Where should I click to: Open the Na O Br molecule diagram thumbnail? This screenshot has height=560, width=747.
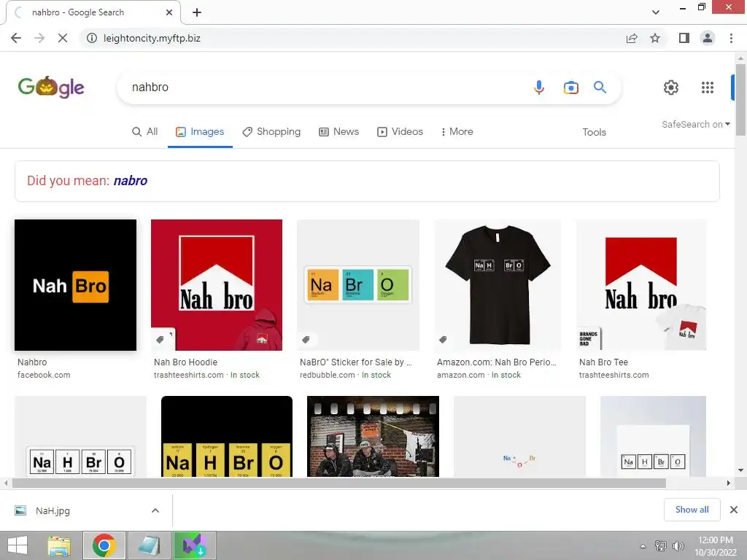pyautogui.click(x=519, y=436)
